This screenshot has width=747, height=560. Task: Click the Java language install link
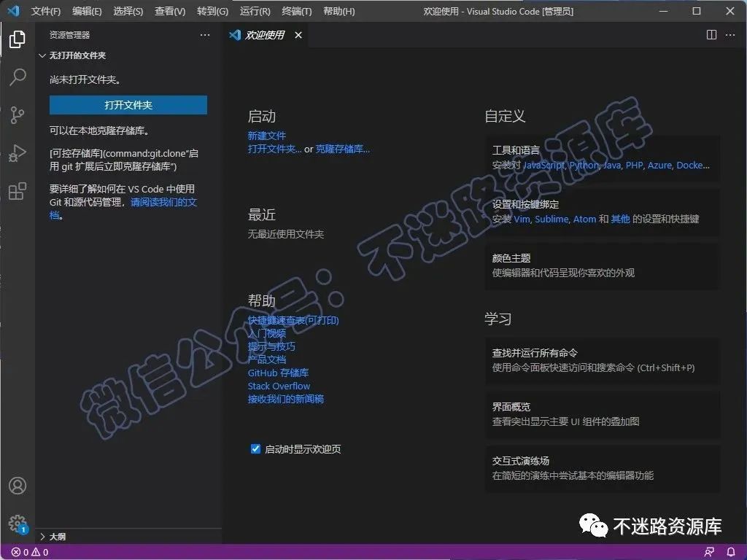click(612, 166)
